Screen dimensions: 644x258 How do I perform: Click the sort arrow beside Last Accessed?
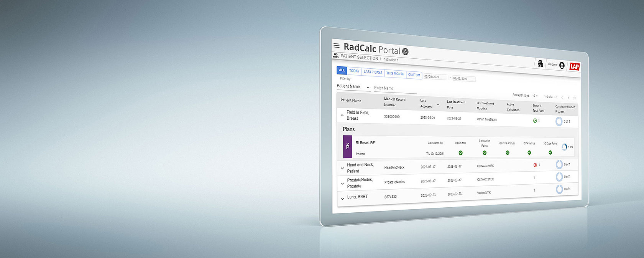pyautogui.click(x=438, y=104)
